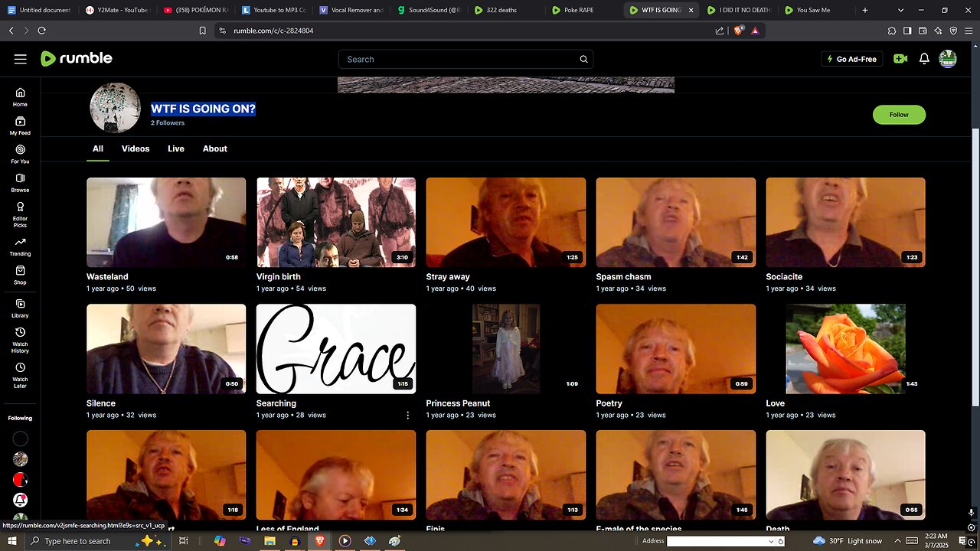
Task: Open the Windows Start menu
Action: click(x=12, y=541)
